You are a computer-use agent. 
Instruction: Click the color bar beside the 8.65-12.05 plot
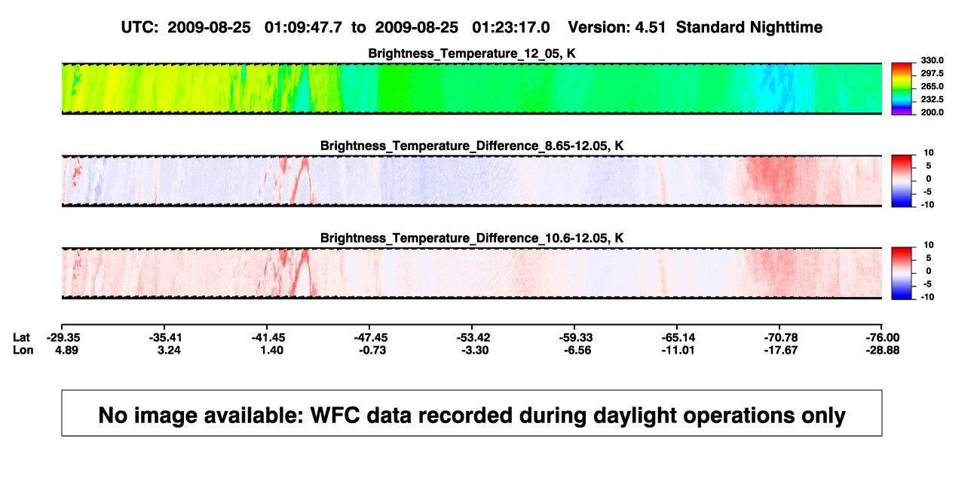902,180
